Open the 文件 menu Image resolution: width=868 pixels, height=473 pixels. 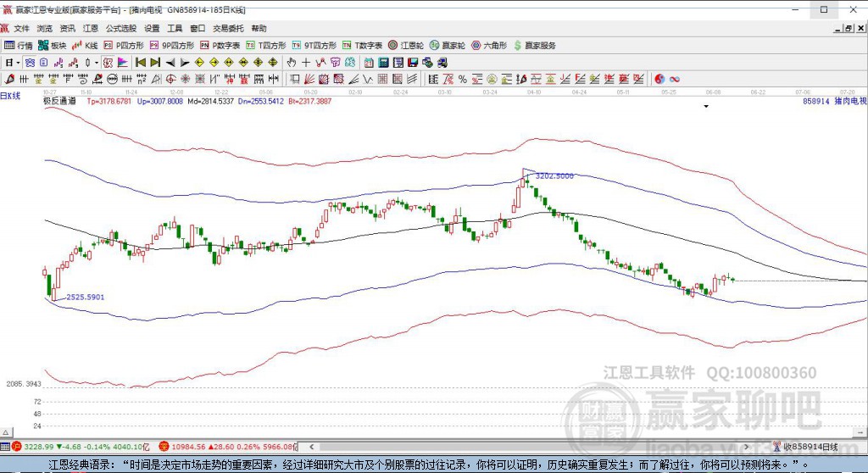(21, 28)
